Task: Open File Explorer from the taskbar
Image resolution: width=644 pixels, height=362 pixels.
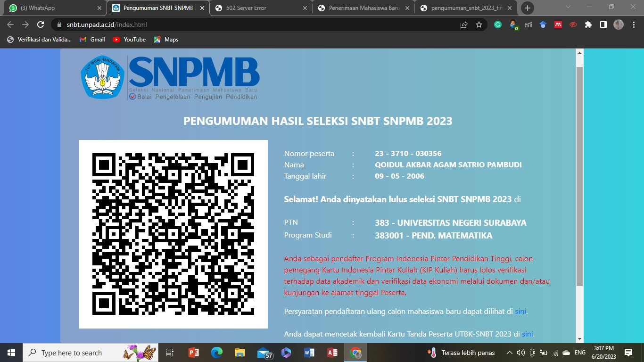Action: 239,353
